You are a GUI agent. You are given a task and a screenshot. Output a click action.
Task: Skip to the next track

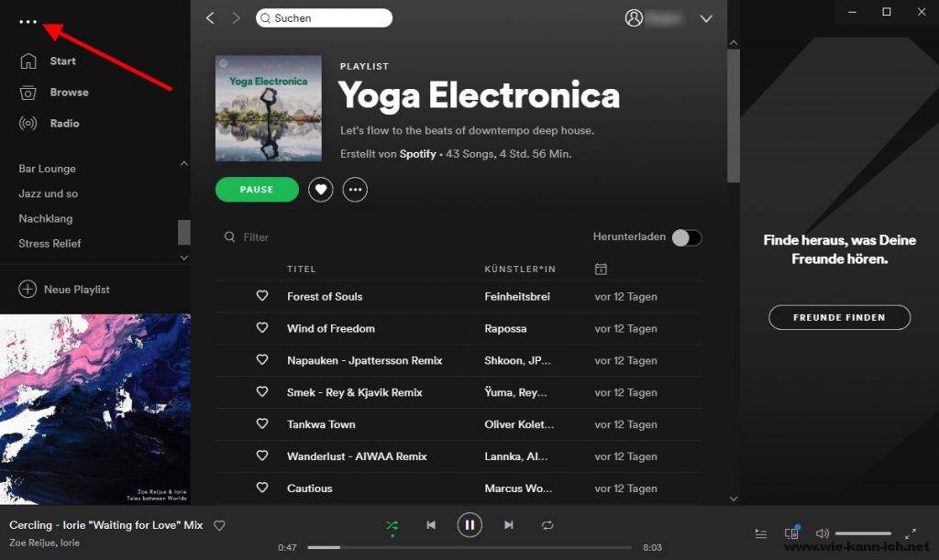point(508,525)
